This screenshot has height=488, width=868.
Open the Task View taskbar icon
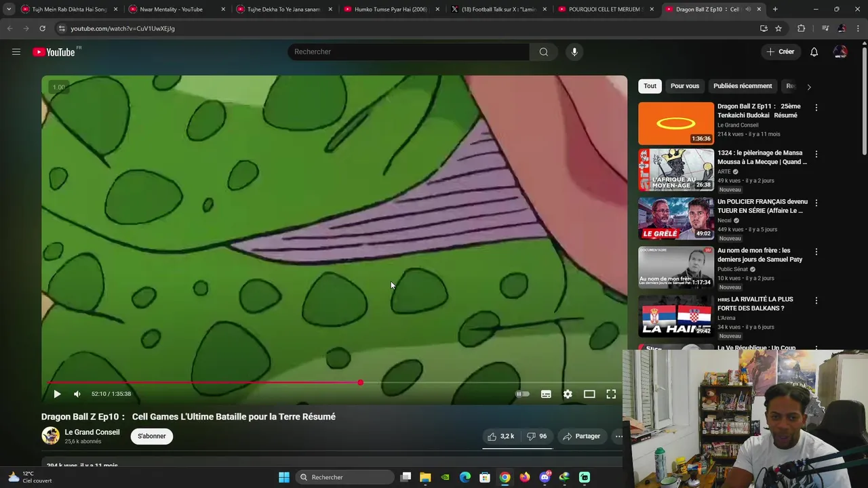[406, 477]
